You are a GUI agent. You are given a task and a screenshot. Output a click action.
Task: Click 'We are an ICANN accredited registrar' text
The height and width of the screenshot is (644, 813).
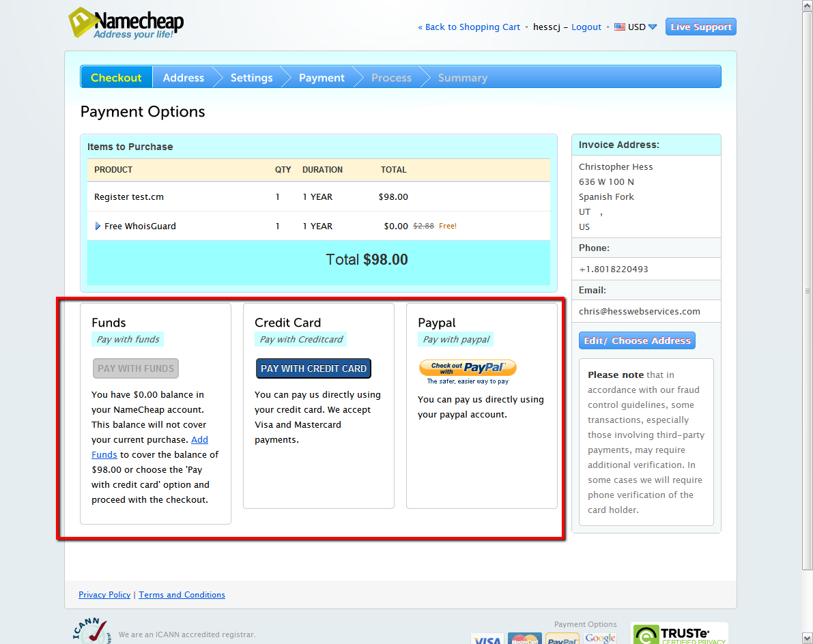pyautogui.click(x=187, y=634)
